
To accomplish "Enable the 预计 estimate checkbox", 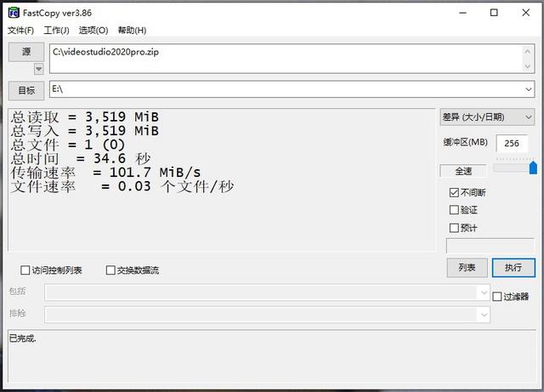I will [454, 228].
